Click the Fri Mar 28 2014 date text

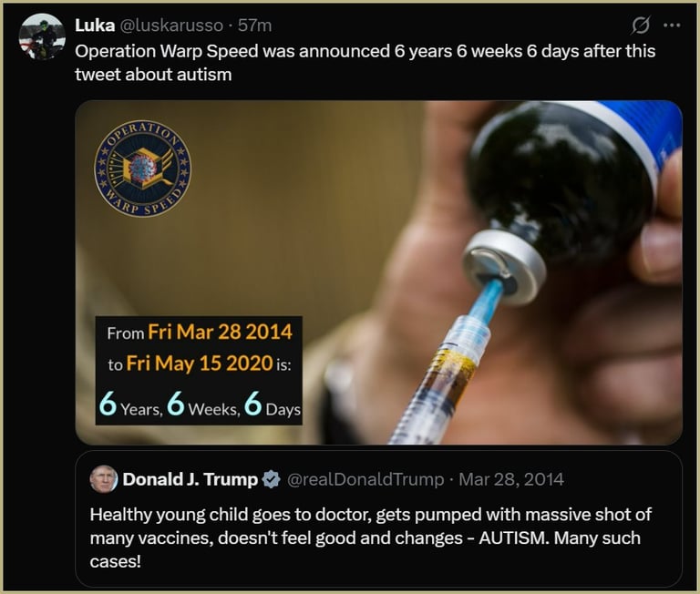(x=220, y=332)
